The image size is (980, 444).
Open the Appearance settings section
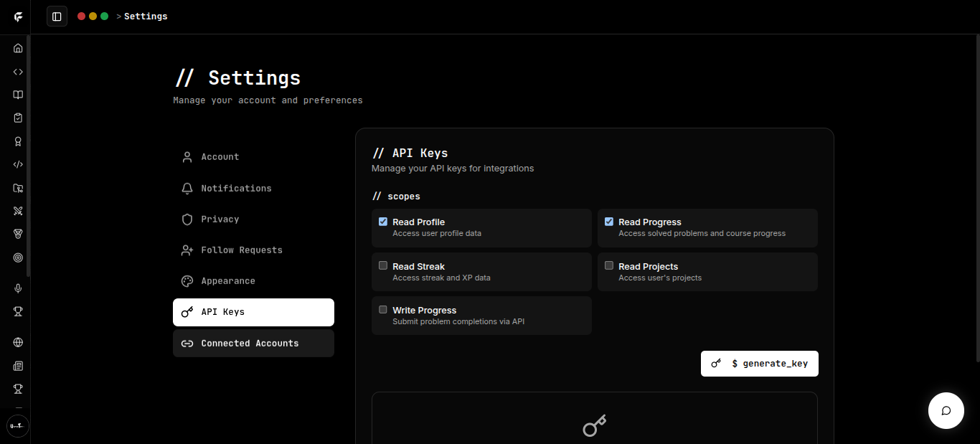pyautogui.click(x=253, y=281)
